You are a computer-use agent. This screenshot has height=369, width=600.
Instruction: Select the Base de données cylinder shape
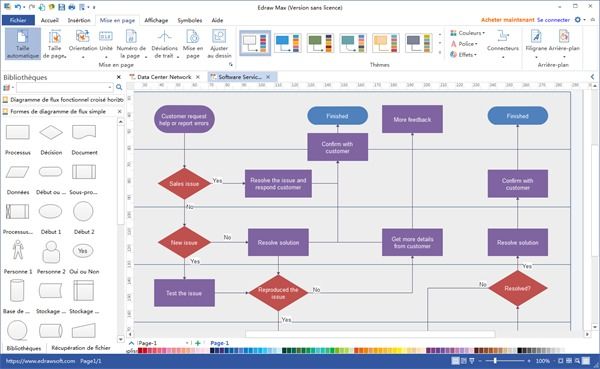17,291
